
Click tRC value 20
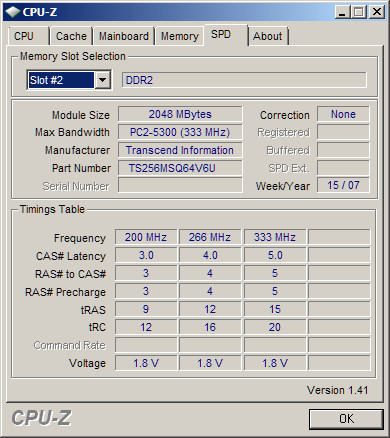click(275, 327)
